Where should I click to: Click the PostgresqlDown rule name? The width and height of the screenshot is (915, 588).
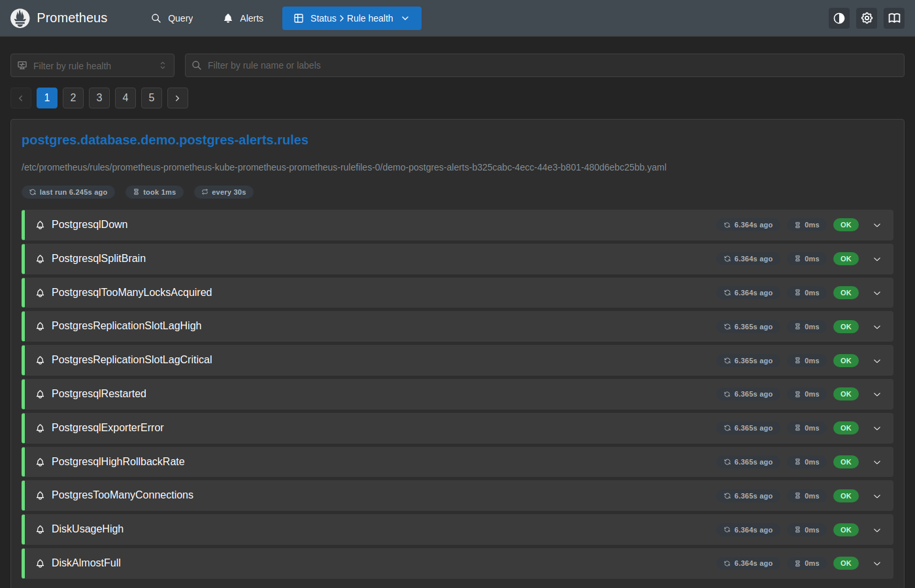[90, 225]
